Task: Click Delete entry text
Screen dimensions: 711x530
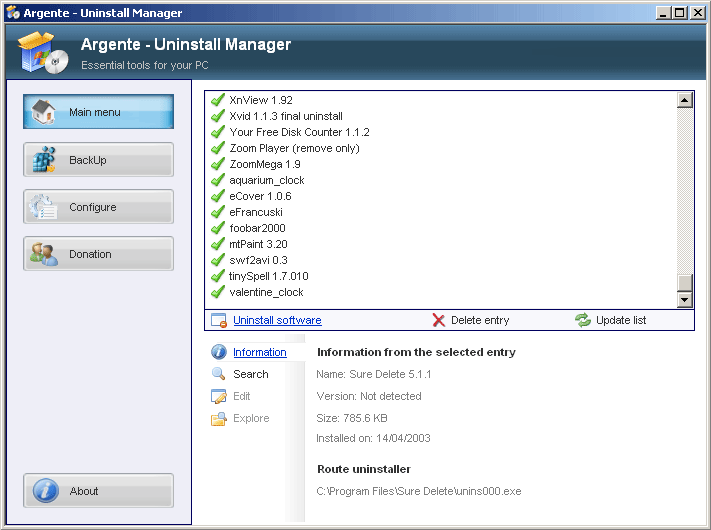Action: (x=480, y=320)
